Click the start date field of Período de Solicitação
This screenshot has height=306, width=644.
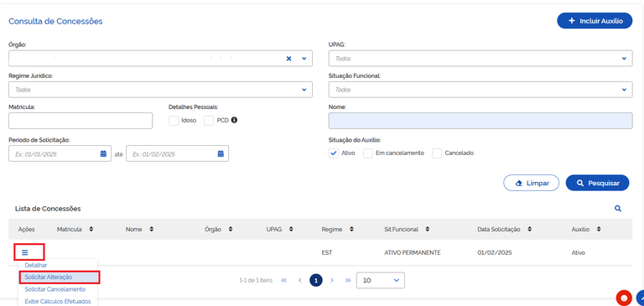click(60, 153)
